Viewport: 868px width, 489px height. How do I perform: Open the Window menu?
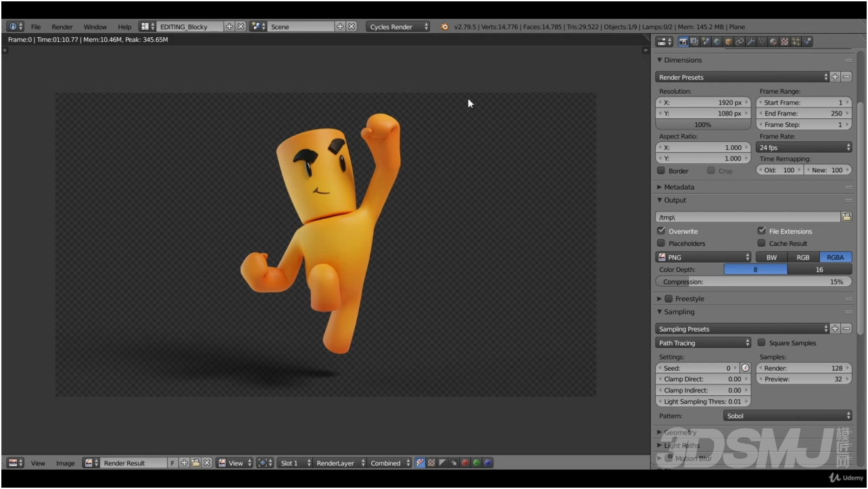pyautogui.click(x=95, y=27)
